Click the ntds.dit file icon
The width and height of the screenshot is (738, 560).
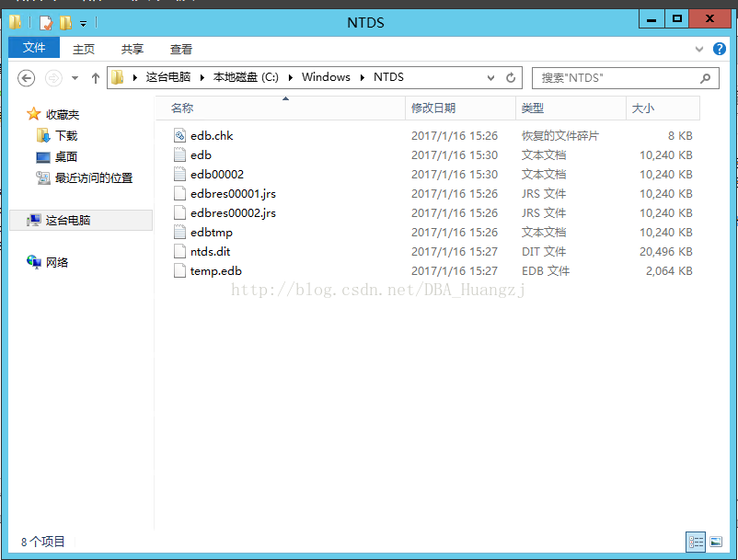pyautogui.click(x=179, y=252)
